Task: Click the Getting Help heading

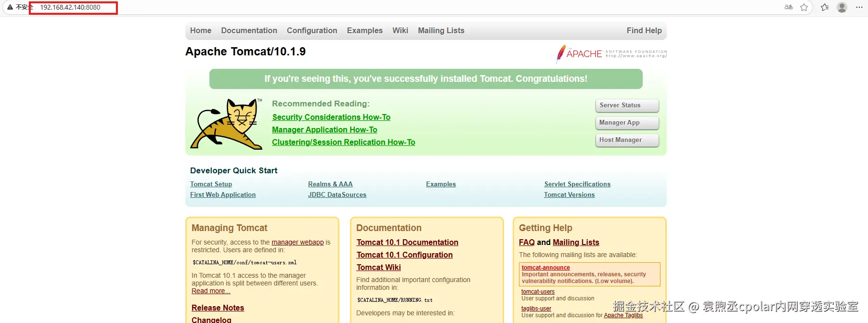Action: pyautogui.click(x=545, y=228)
